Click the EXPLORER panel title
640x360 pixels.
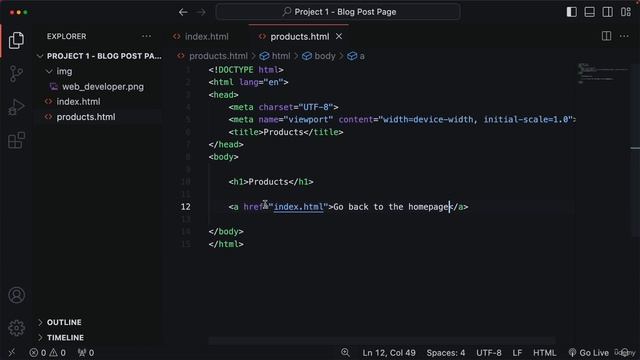coord(67,36)
